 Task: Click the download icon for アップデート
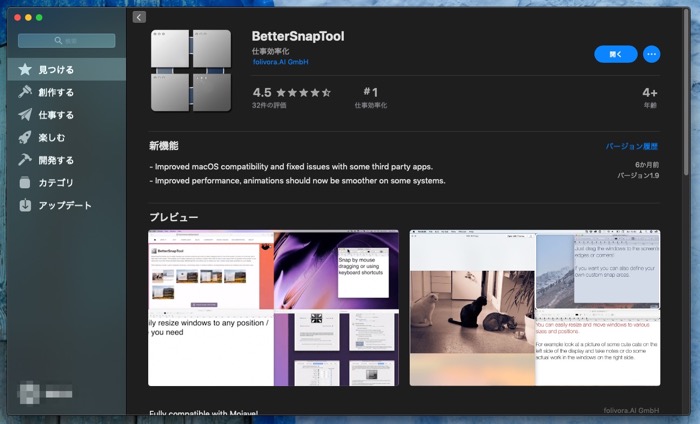point(25,205)
